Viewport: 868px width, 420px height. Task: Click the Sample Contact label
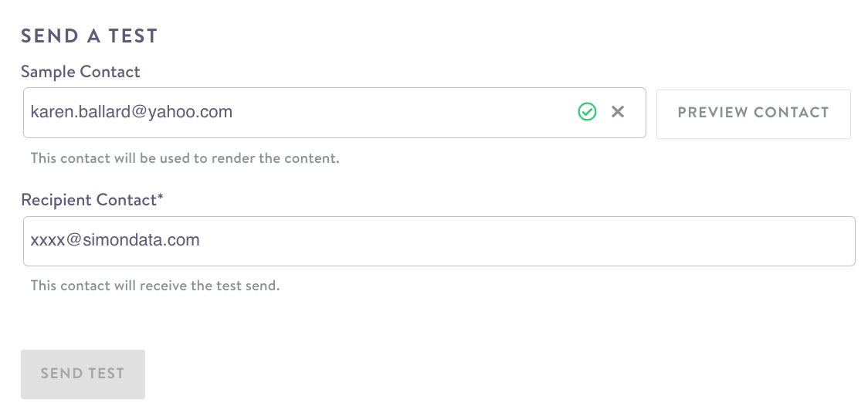(80, 72)
